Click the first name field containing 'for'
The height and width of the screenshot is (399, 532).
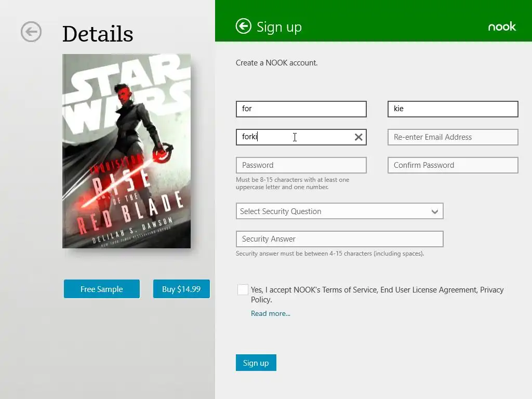coord(301,109)
